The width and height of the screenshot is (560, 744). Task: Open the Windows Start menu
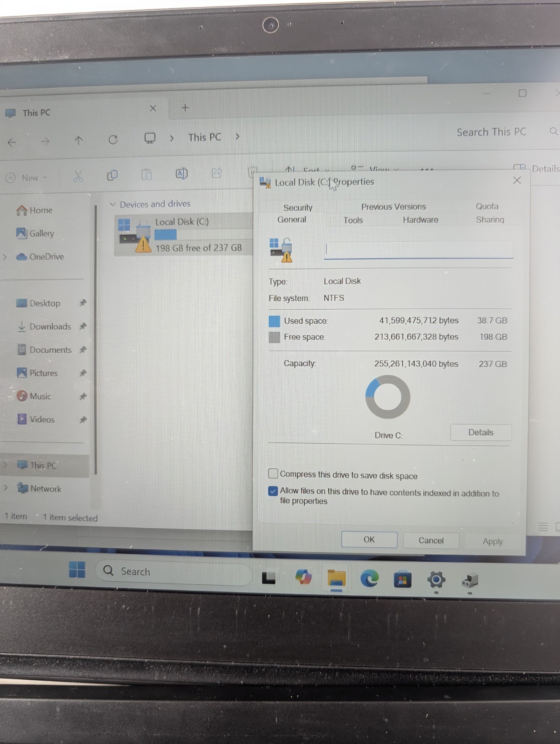(77, 569)
